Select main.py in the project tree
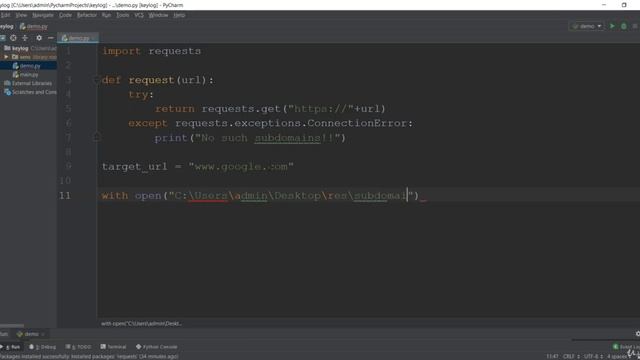 pos(28,75)
